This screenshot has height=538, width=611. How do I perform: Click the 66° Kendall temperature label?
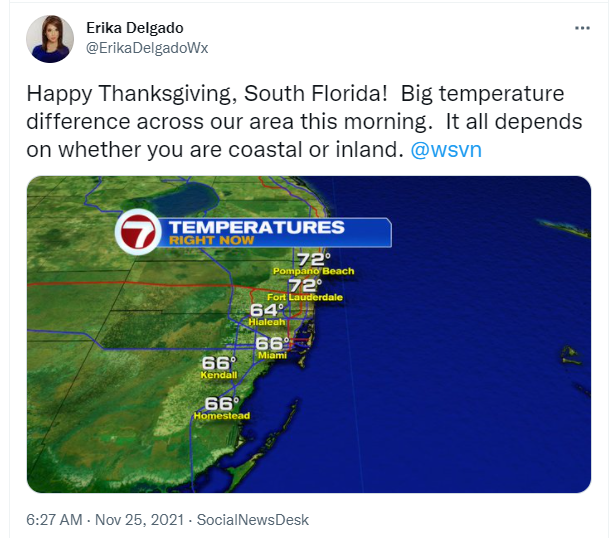[x=219, y=368]
